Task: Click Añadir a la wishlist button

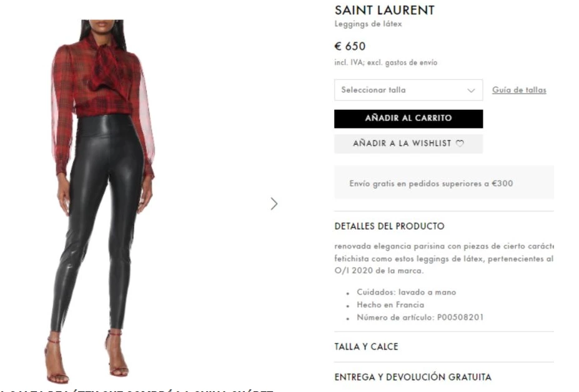Action: tap(408, 144)
